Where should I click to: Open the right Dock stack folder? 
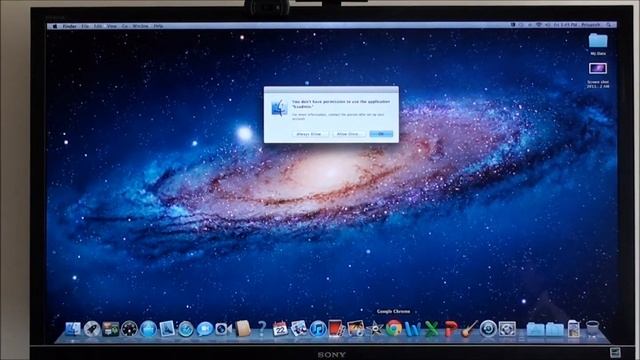click(555, 329)
